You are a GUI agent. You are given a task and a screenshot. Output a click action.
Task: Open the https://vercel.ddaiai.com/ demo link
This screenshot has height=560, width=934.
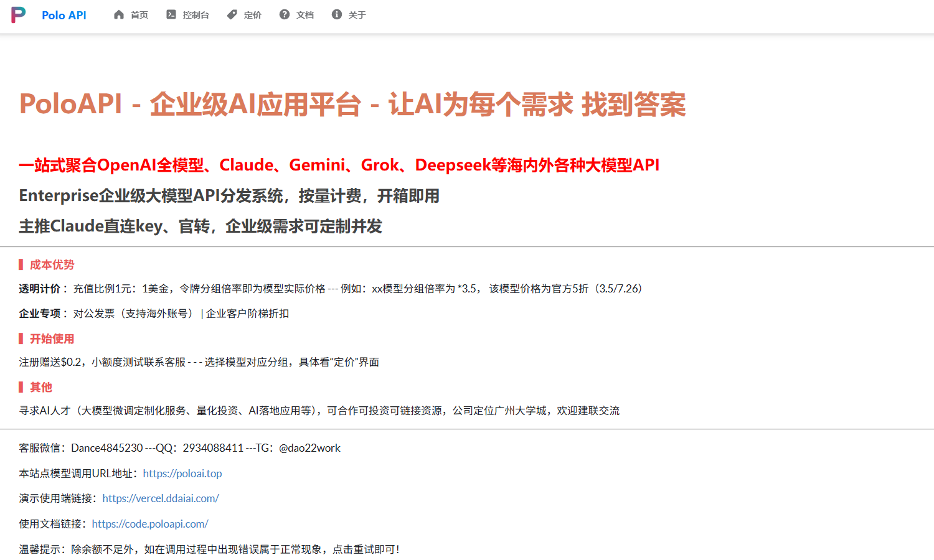pos(161,498)
